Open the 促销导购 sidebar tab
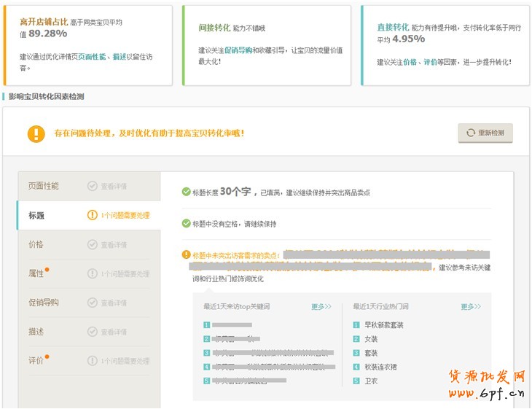 point(44,303)
